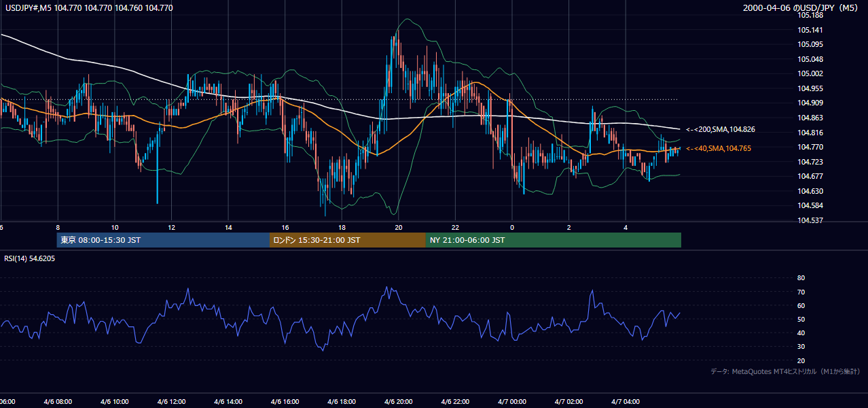The width and height of the screenshot is (868, 408).
Task: Click hour tick label 12 on price chart axis
Action: [x=172, y=227]
